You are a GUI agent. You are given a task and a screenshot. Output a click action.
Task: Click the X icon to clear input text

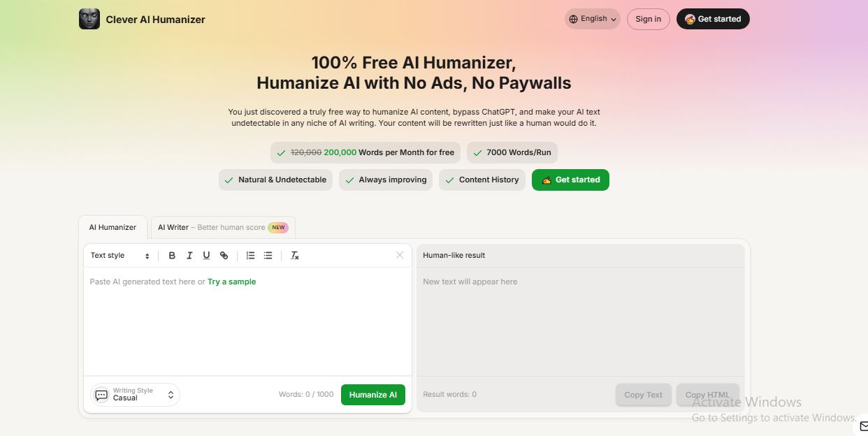coord(400,255)
